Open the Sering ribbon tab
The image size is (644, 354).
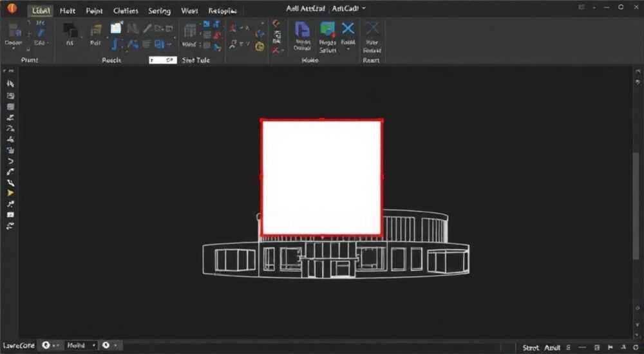(x=159, y=11)
